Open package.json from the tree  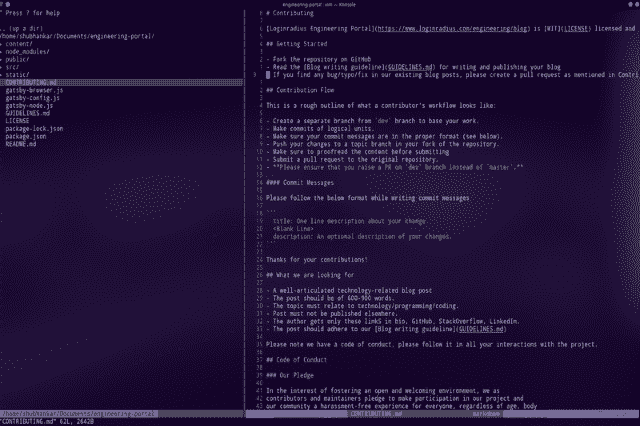pyautogui.click(x=26, y=136)
